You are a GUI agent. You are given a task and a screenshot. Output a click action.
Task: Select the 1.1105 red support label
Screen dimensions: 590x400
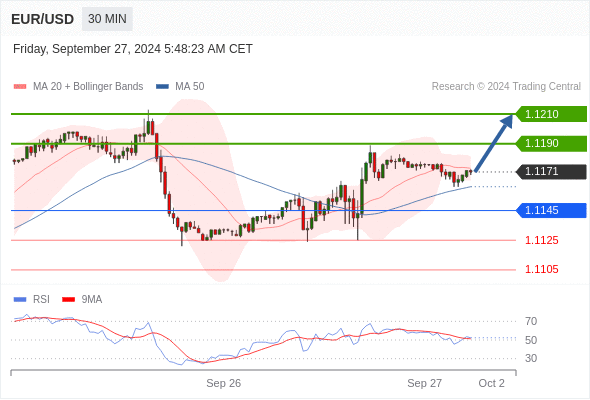541,269
